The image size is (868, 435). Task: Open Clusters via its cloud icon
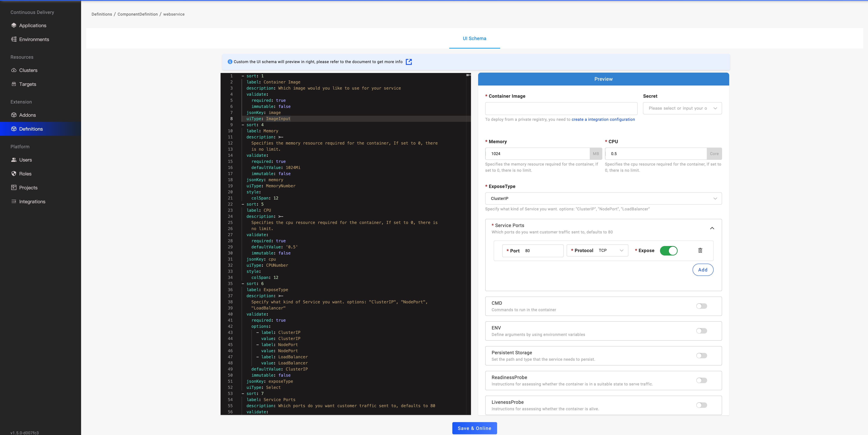pos(14,70)
